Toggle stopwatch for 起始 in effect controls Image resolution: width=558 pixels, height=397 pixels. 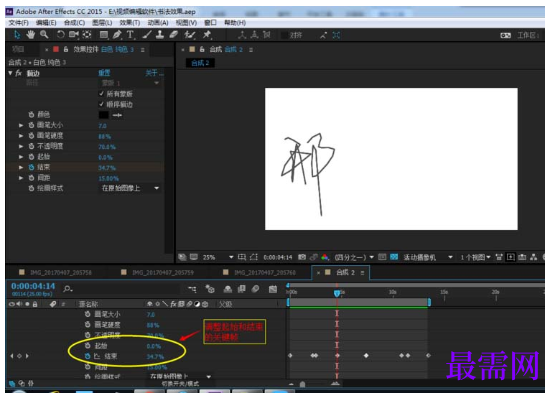[x=31, y=157]
